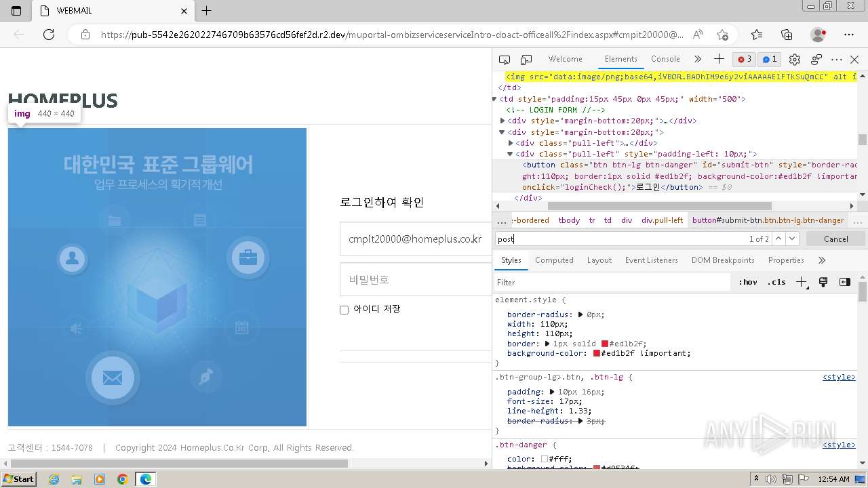Go to next search result
The width and height of the screenshot is (868, 488).
tap(792, 239)
